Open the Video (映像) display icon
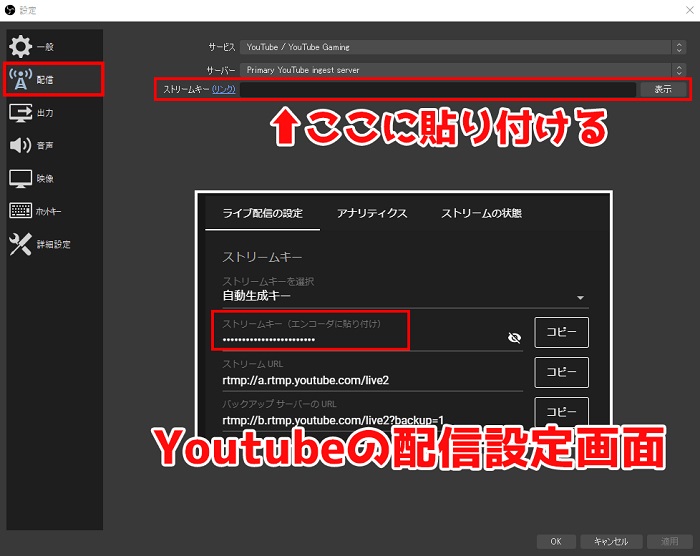The image size is (700, 556). [x=21, y=179]
